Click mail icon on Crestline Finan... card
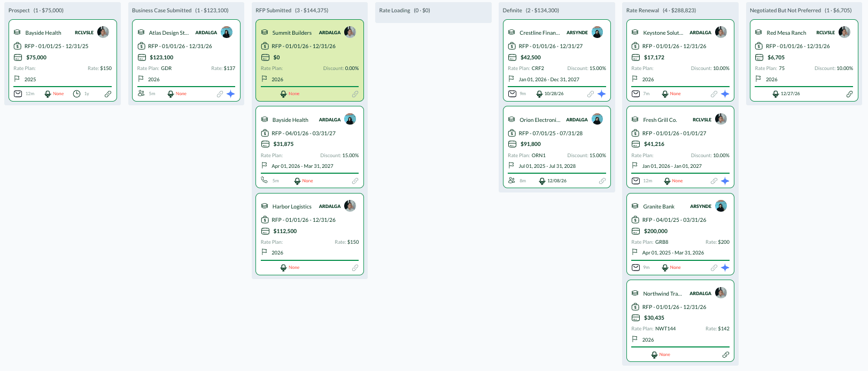The image size is (868, 371). coord(512,94)
